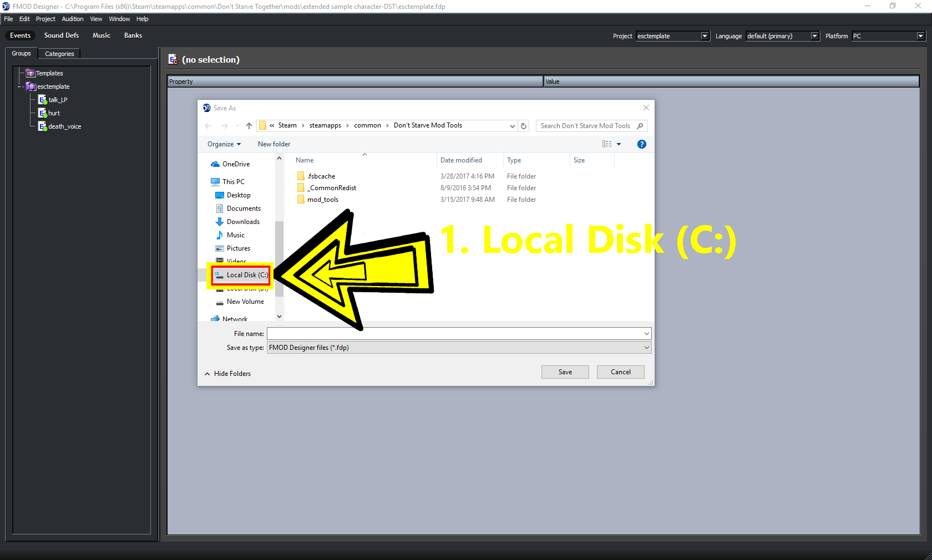Select Local Disk (C:) in the navigation pane

coord(241,275)
